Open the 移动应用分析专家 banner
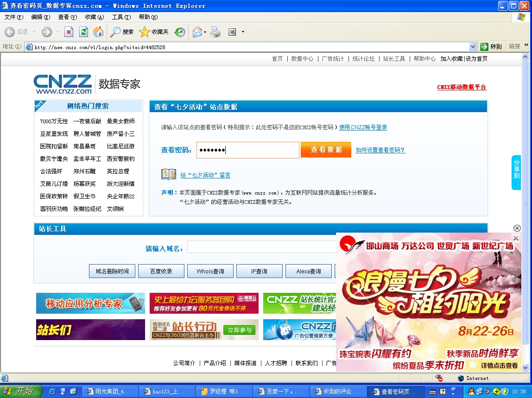This screenshot has width=532, height=398. pyautogui.click(x=90, y=303)
